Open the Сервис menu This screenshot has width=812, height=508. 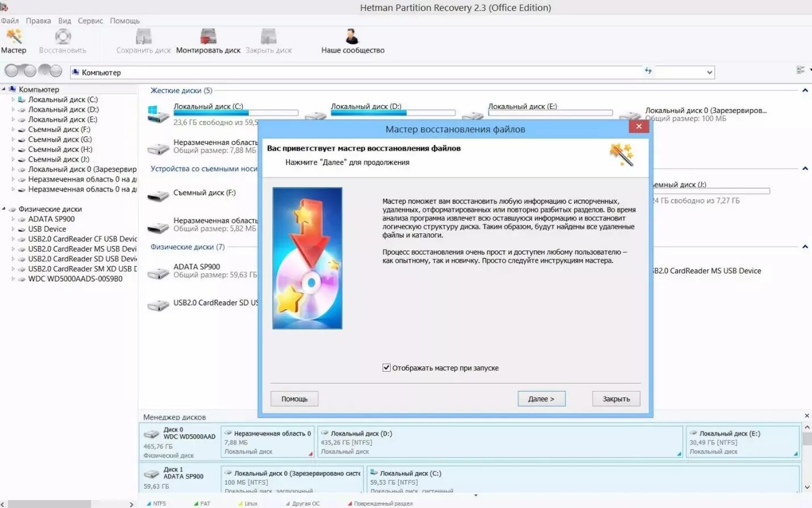[90, 20]
